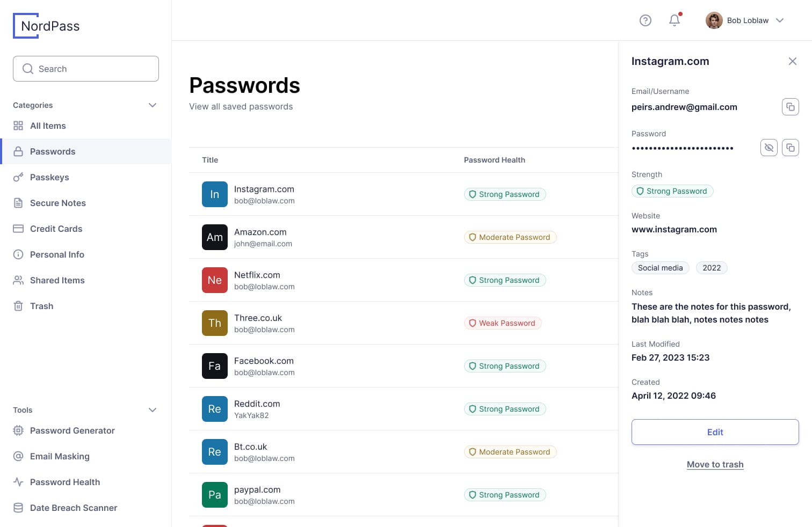Click the Three.co.uk title

(258, 318)
